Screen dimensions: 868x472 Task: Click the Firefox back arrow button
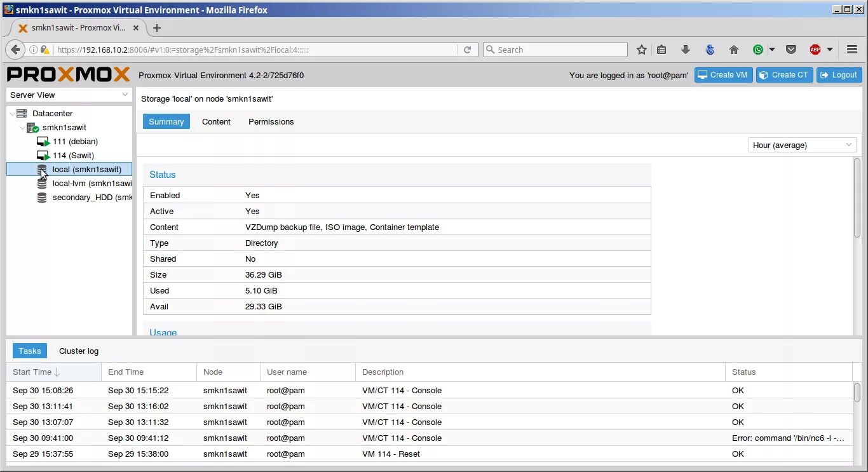[x=16, y=50]
